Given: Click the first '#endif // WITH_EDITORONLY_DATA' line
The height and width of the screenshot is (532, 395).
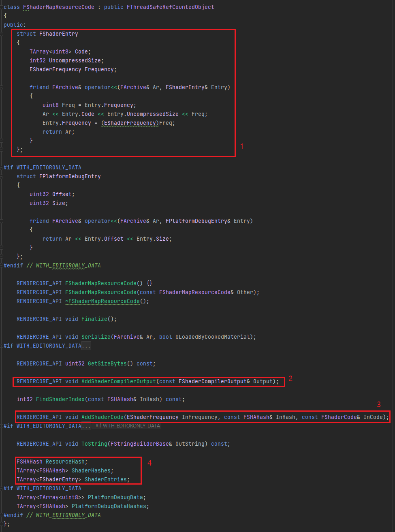Looking at the screenshot, I should tap(52, 265).
